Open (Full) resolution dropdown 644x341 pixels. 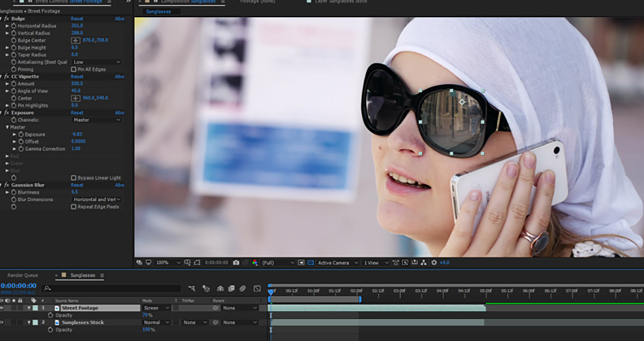click(x=279, y=263)
